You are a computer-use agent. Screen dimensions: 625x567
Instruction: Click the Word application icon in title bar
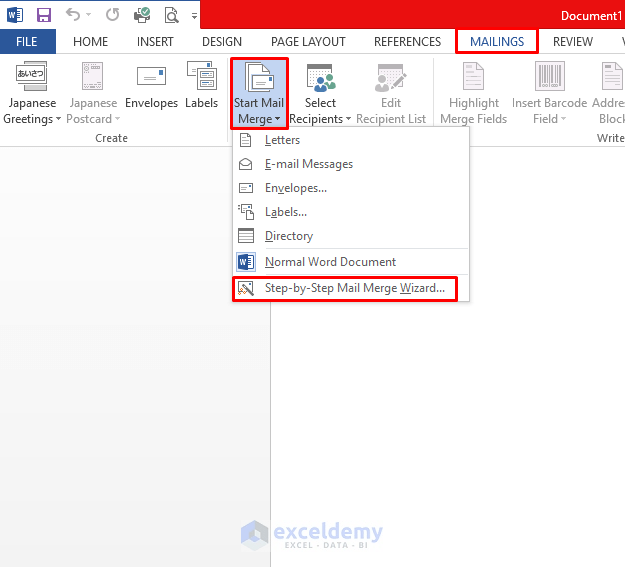(x=15, y=15)
